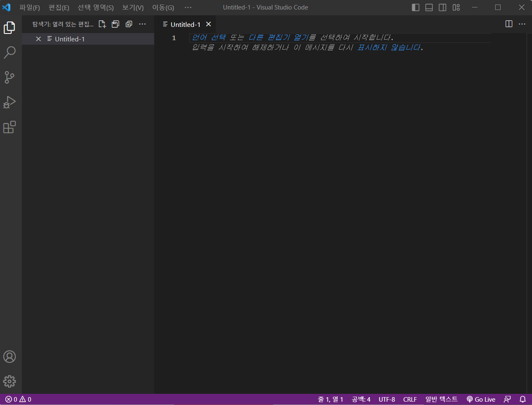Open the 파일(F) menu
Screen dimensions: 532x405
coord(30,7)
